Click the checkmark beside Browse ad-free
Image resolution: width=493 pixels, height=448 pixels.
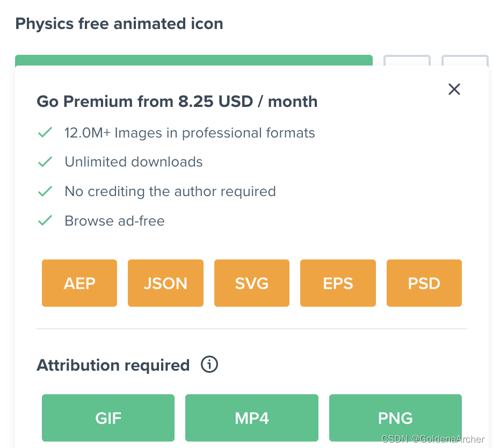45,220
